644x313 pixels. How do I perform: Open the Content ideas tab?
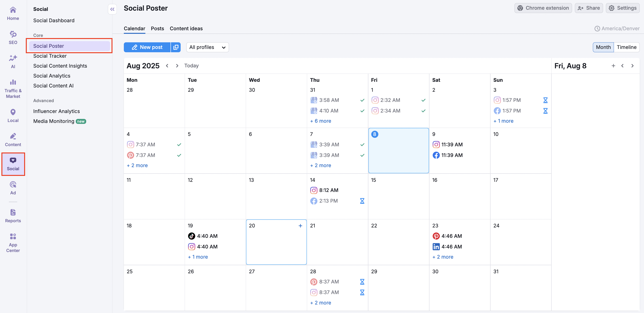pos(186,28)
